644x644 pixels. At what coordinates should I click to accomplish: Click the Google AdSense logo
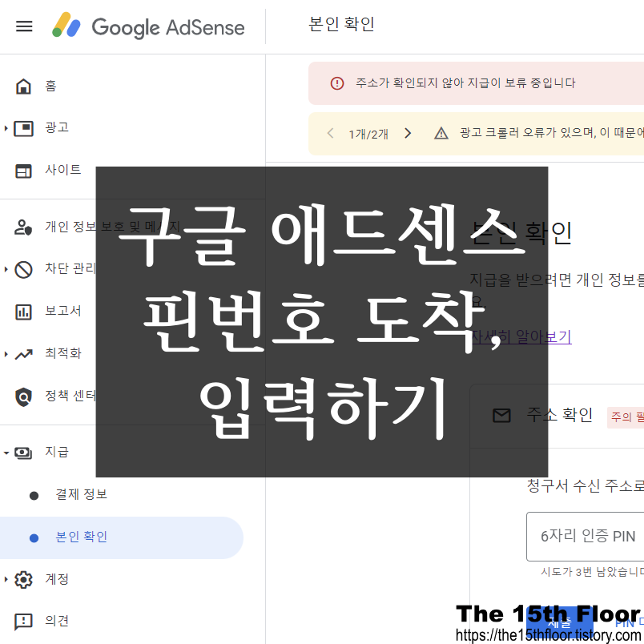[x=148, y=26]
